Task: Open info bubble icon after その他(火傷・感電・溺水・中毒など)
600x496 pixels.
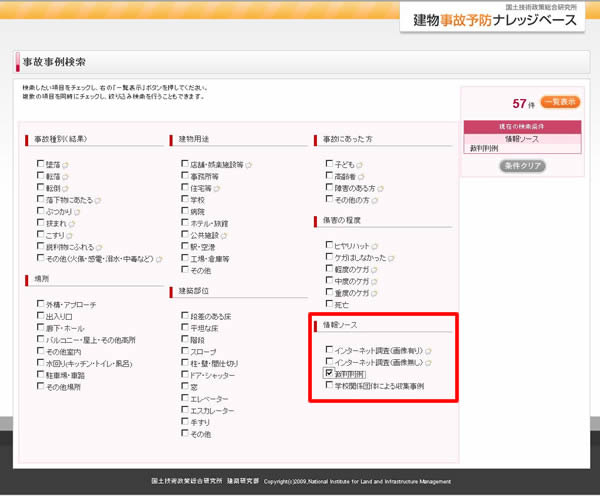Action: (159, 259)
